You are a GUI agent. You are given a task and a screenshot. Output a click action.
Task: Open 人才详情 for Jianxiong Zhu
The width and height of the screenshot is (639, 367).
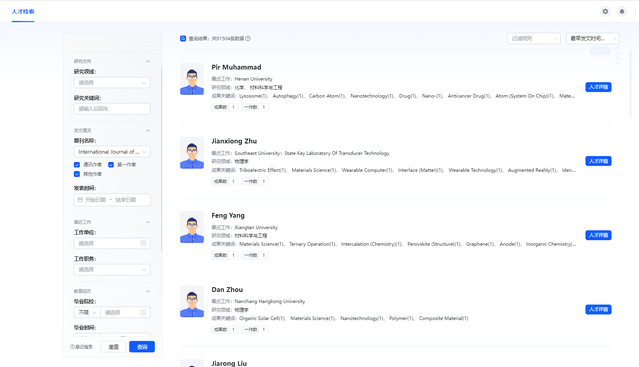pos(598,161)
